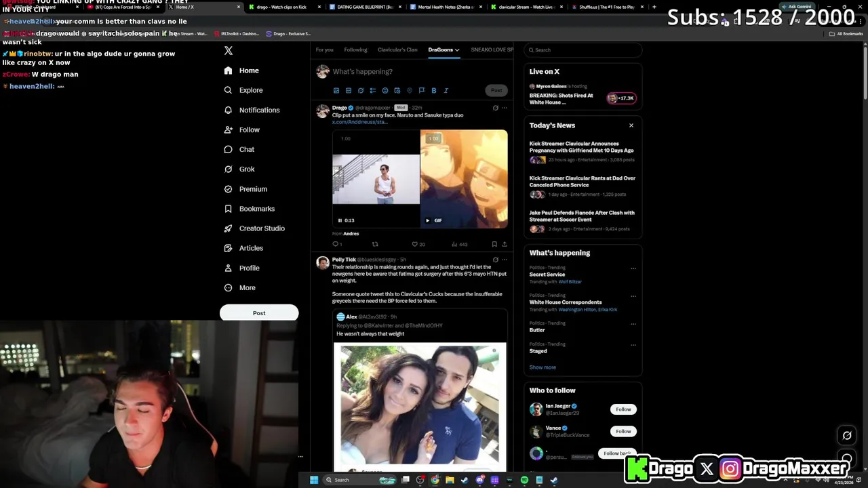Play the Naruto GIF in Drago's post

click(427, 220)
